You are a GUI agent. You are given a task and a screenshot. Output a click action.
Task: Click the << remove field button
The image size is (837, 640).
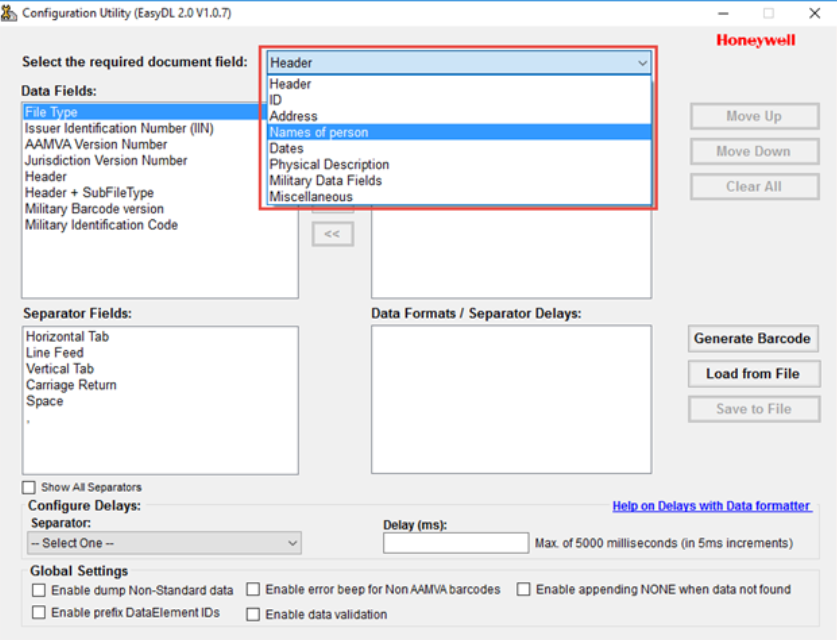[333, 234]
